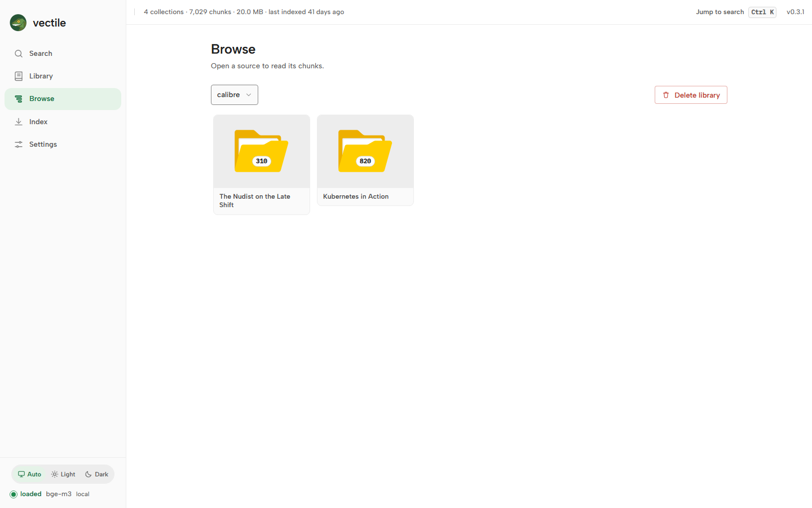
Task: Select the Browse nav item
Action: pos(63,99)
